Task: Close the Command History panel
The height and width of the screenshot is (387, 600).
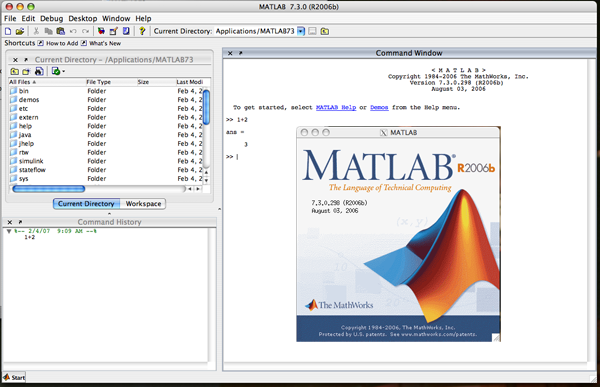Action: (10, 222)
